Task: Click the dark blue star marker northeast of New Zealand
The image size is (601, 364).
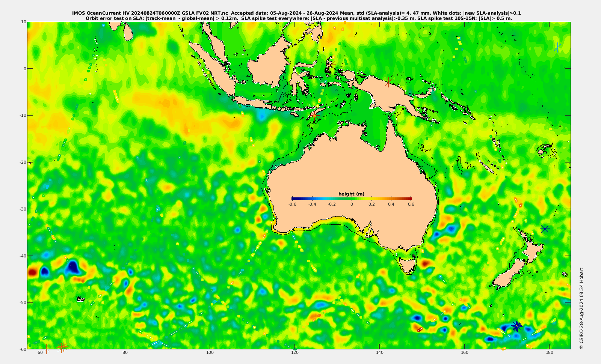Action: tap(545, 229)
